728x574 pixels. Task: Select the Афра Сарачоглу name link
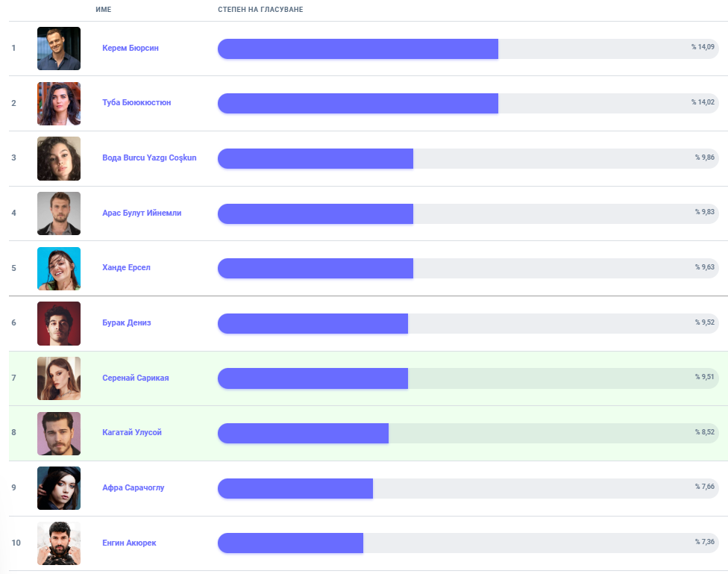coord(133,487)
